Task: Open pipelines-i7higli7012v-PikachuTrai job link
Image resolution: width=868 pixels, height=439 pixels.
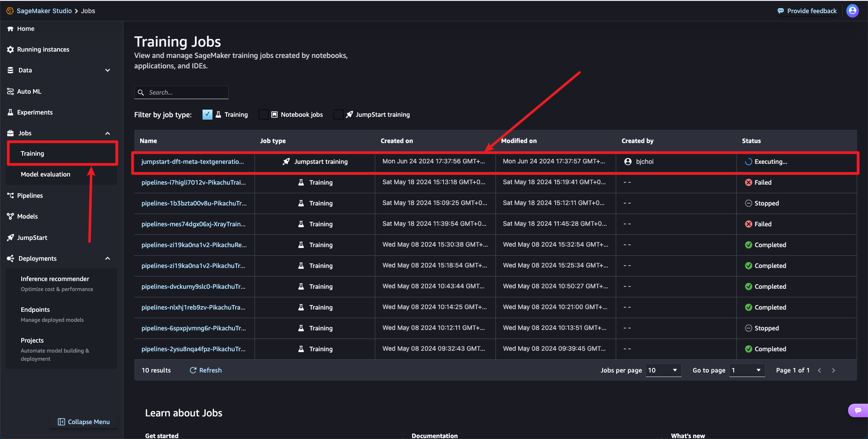Action: coord(193,182)
